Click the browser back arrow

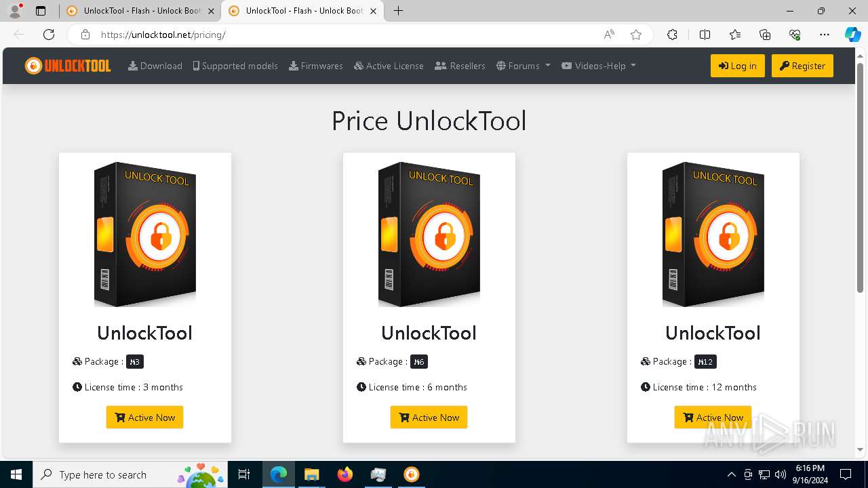(19, 35)
